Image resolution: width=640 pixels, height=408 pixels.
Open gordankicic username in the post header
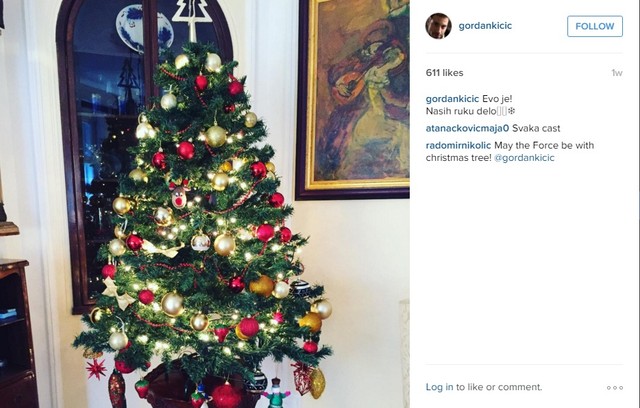point(485,26)
